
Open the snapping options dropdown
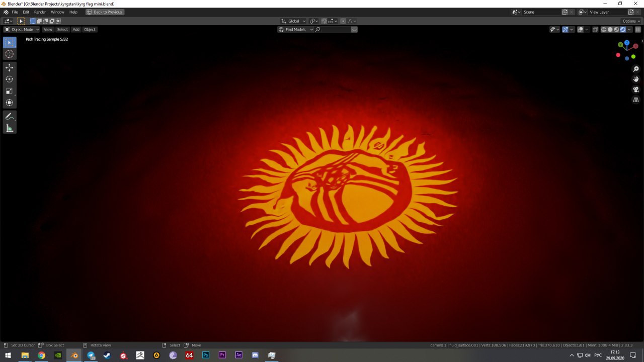332,21
